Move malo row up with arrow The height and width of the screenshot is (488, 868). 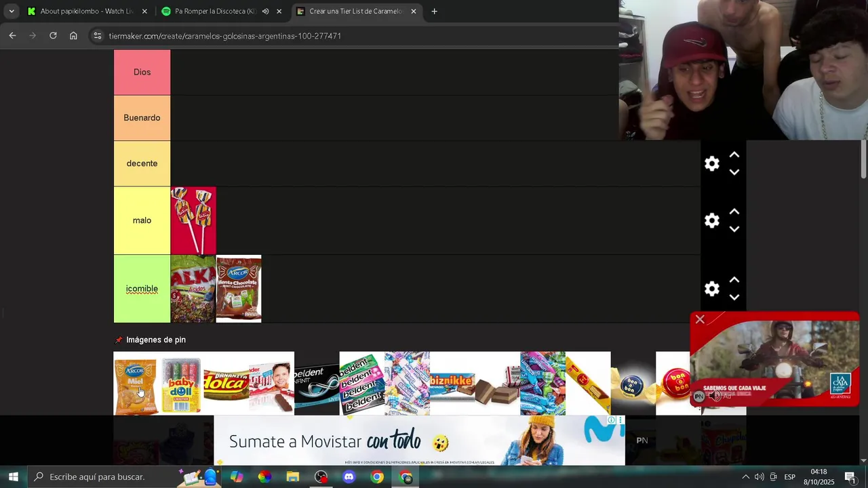[734, 211]
